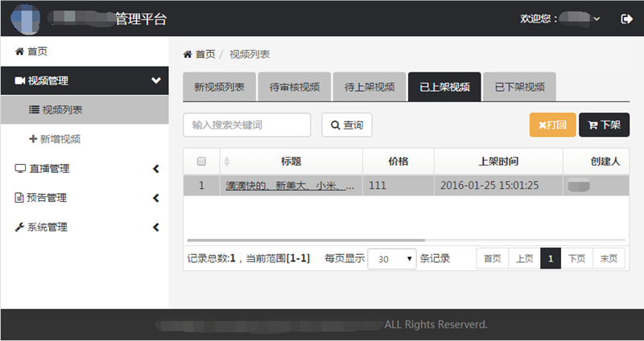
Task: Click the sort arrows beside 标题 column
Action: [x=227, y=162]
